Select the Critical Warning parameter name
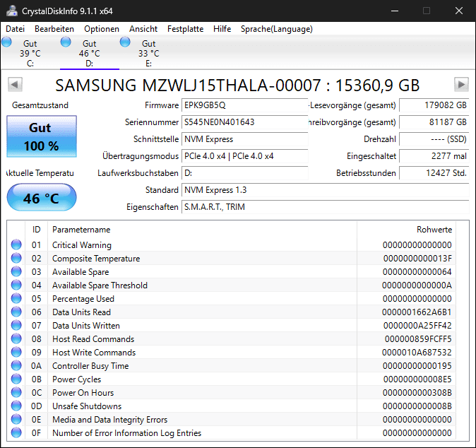476x448 pixels. tap(82, 244)
